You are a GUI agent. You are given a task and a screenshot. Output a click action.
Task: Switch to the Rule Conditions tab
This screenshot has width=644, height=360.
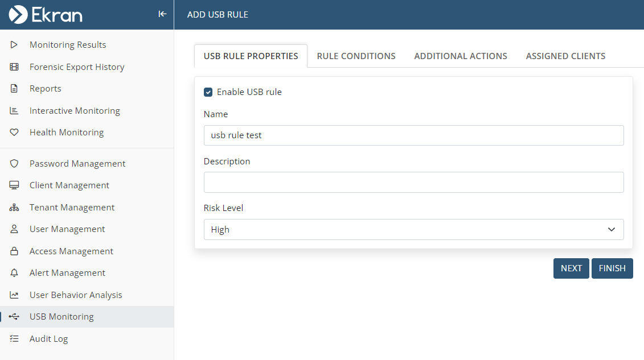click(x=356, y=56)
